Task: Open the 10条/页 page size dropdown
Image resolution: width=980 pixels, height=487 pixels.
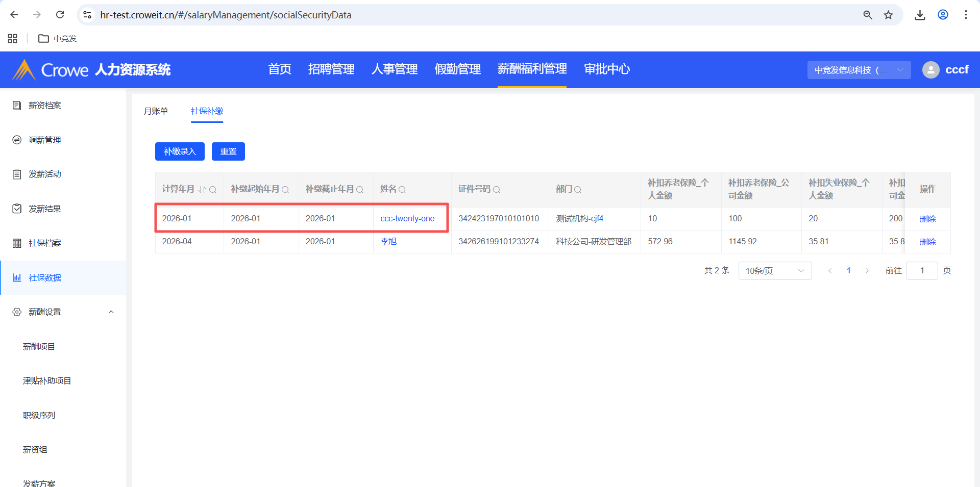Action: [775, 271]
